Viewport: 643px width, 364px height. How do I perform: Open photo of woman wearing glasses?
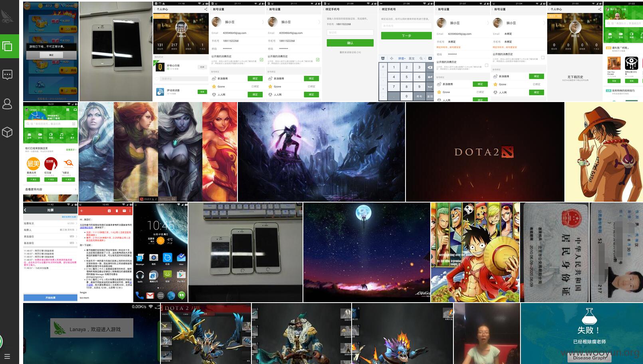click(487, 333)
